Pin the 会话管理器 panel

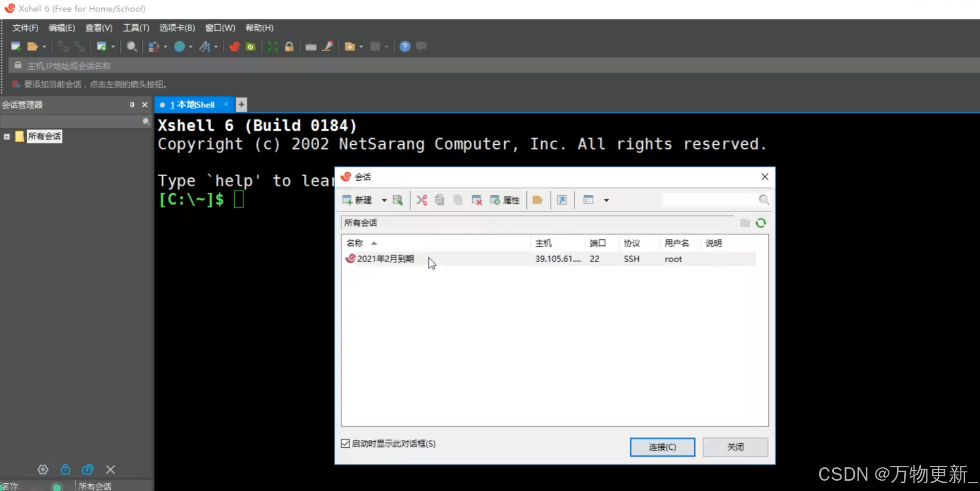[x=132, y=105]
